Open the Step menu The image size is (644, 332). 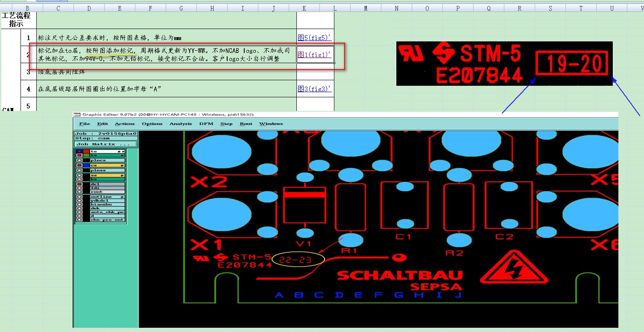(x=226, y=124)
